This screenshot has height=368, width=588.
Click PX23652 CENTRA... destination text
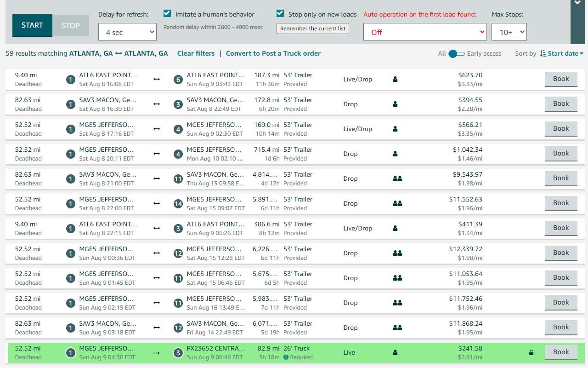click(x=216, y=348)
